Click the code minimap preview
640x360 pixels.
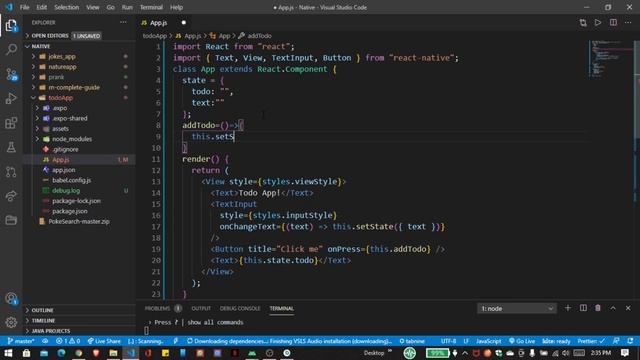(x=610, y=58)
